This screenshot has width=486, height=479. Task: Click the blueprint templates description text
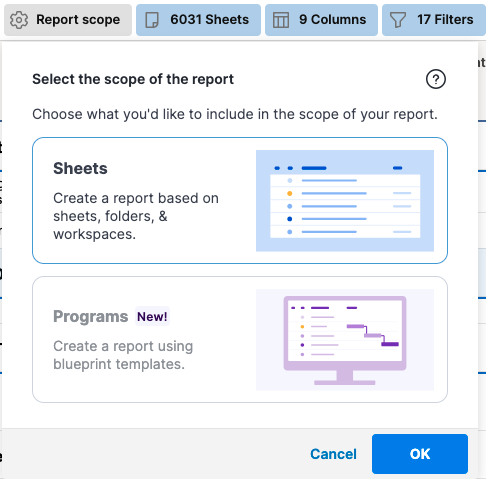[x=123, y=355]
